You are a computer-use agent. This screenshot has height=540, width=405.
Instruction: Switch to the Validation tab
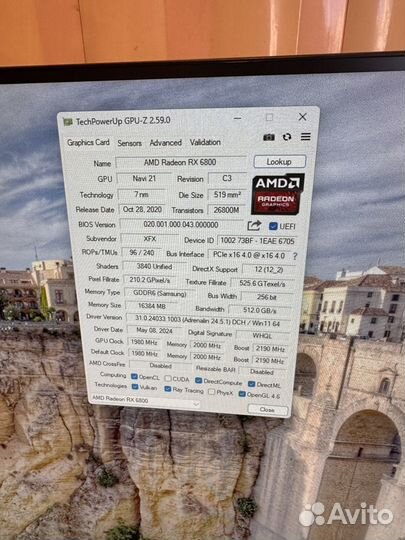(205, 142)
